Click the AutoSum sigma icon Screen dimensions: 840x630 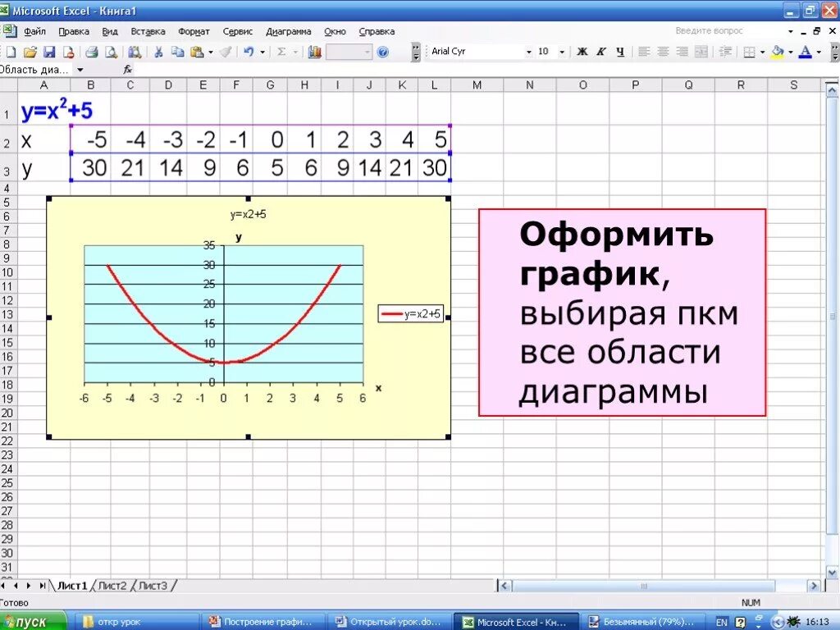click(281, 52)
